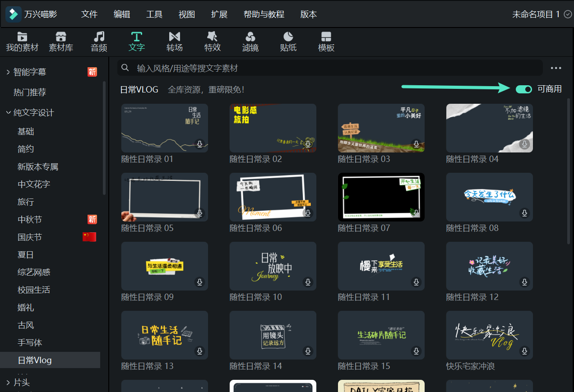The height and width of the screenshot is (392, 574).
Task: Download 随性日常录 11 via its download icon
Action: [x=417, y=282]
